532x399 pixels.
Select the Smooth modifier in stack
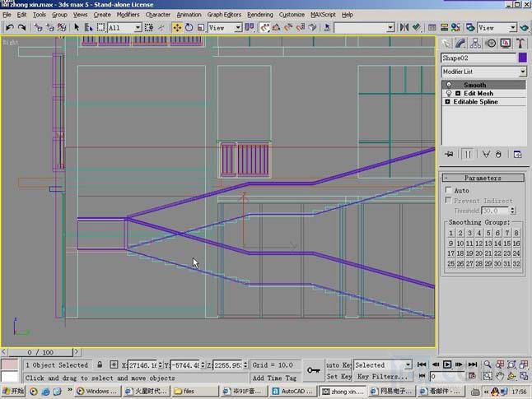point(483,85)
